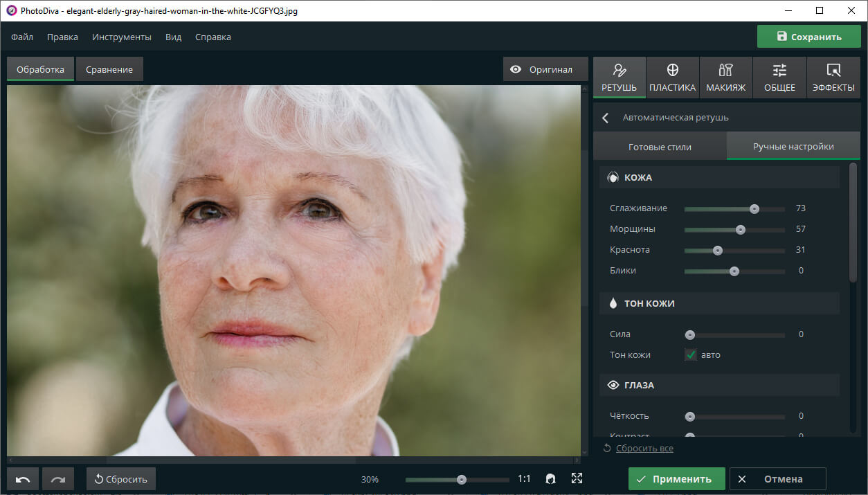Switch to the Готовые стили tab

(x=660, y=147)
